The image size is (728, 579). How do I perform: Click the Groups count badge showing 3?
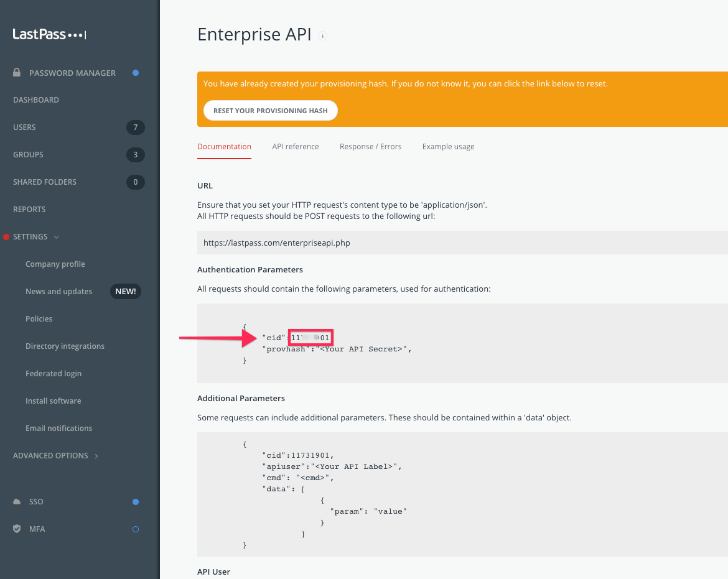(x=136, y=154)
